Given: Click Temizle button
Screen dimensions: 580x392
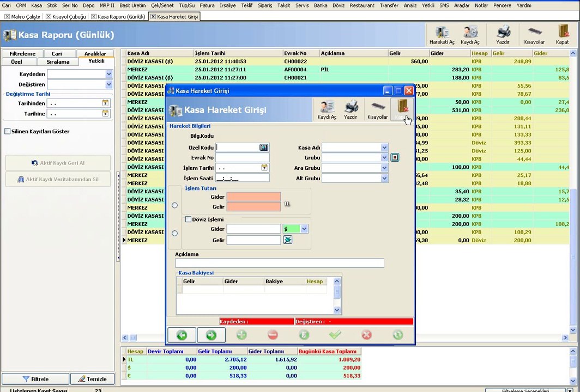Looking at the screenshot, I should point(93,379).
